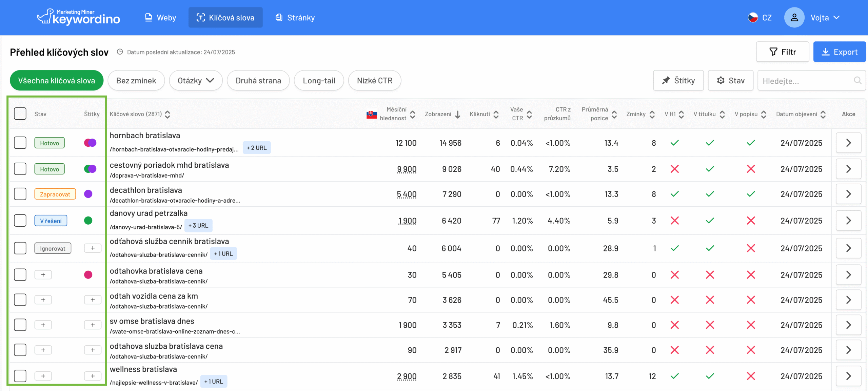Screen dimensions: 868x391
Task: Check the odtahovka bratislava cena checkbox
Action: point(20,274)
